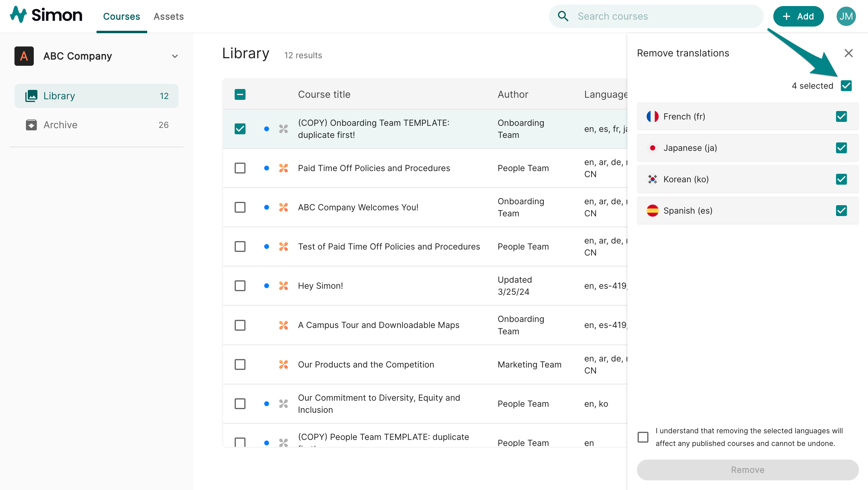Screen dimensions: 868x490
Task: Check Our Commitment to Diversity row checkbox
Action: point(240,403)
